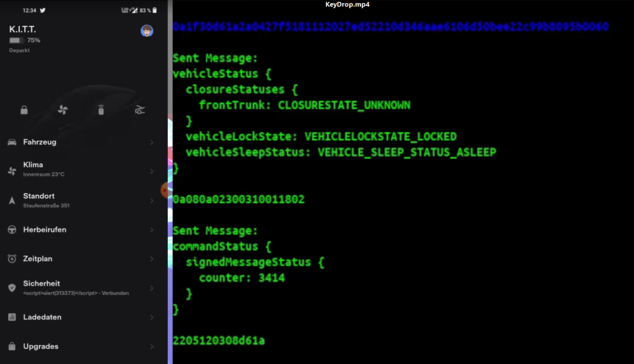Image resolution: width=634 pixels, height=364 pixels.
Task: Tap the remote start key fob icon
Action: 101,110
